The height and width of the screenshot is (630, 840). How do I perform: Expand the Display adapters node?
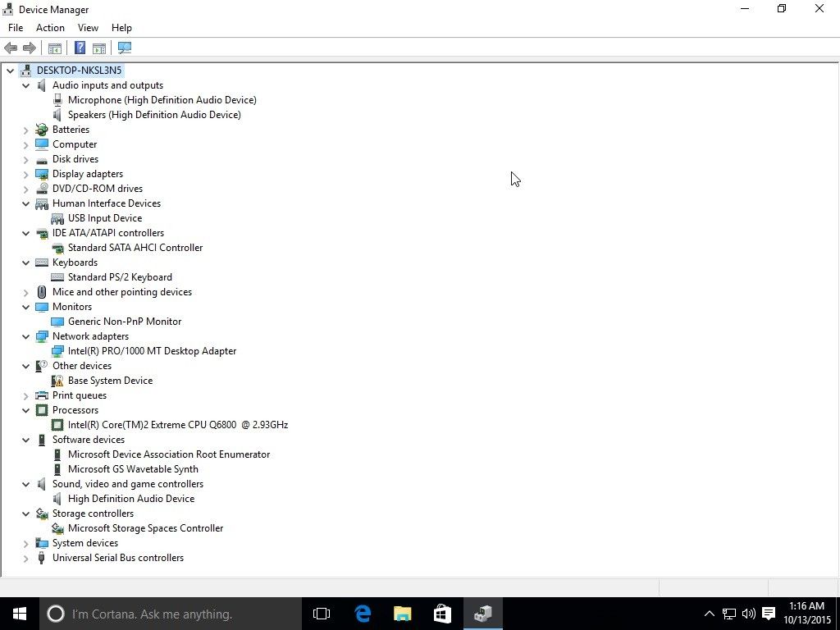pos(26,174)
